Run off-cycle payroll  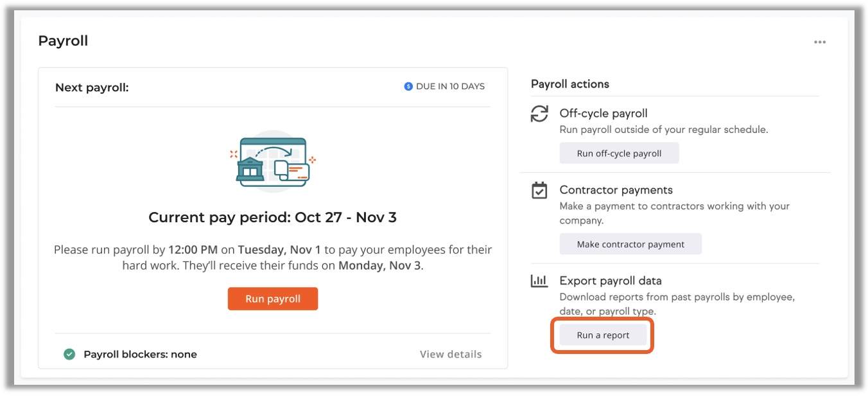coord(619,154)
